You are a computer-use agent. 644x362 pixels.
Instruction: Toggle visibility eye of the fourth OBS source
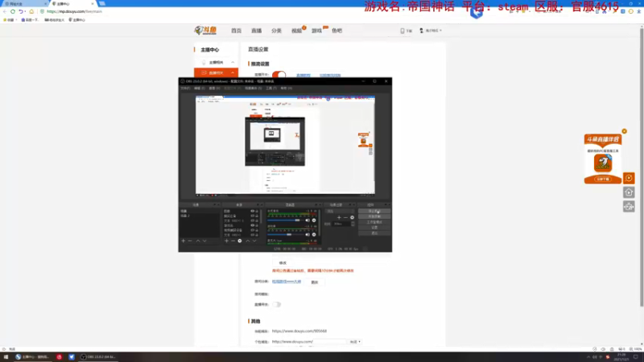click(252, 225)
